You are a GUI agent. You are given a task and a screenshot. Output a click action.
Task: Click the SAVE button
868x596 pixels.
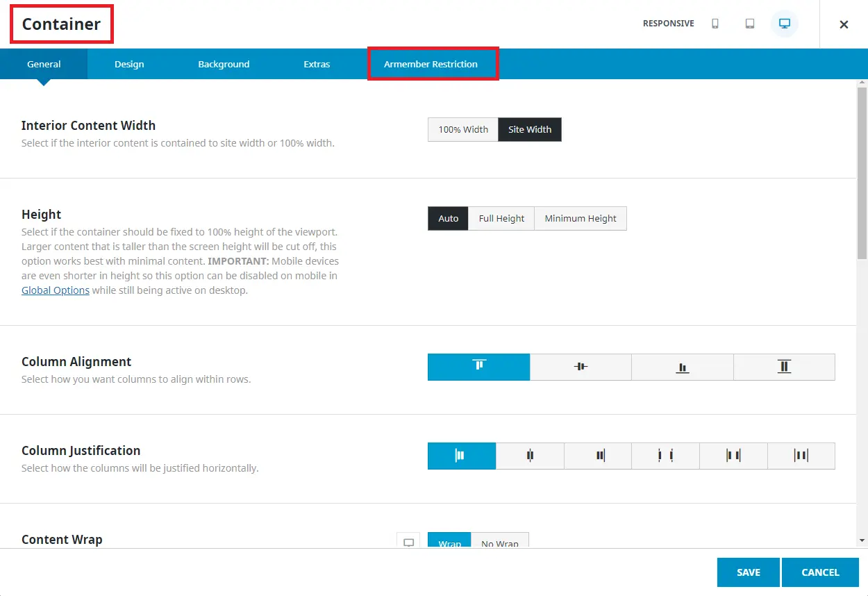click(x=749, y=572)
